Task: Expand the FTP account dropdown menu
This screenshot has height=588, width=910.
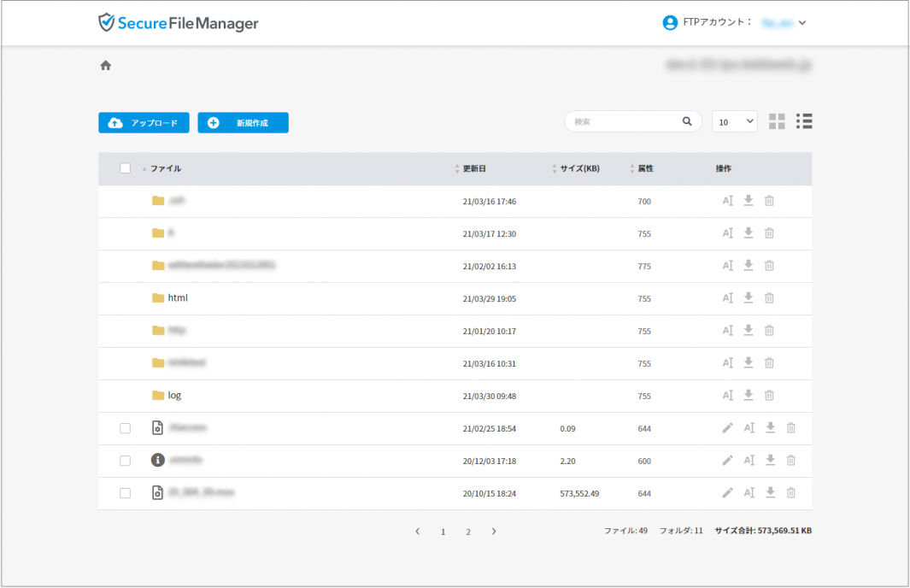Action: pos(802,23)
